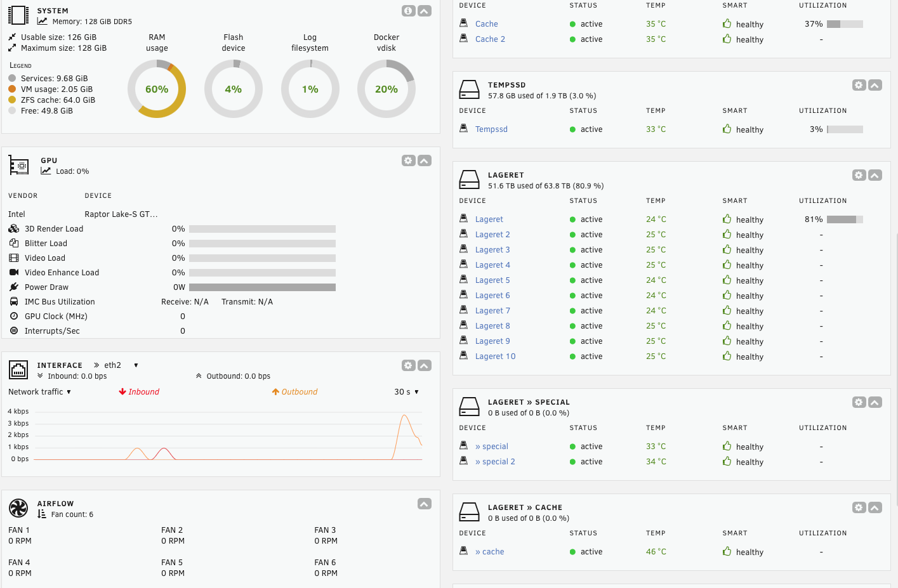Click the Cache green status dot

pos(572,24)
